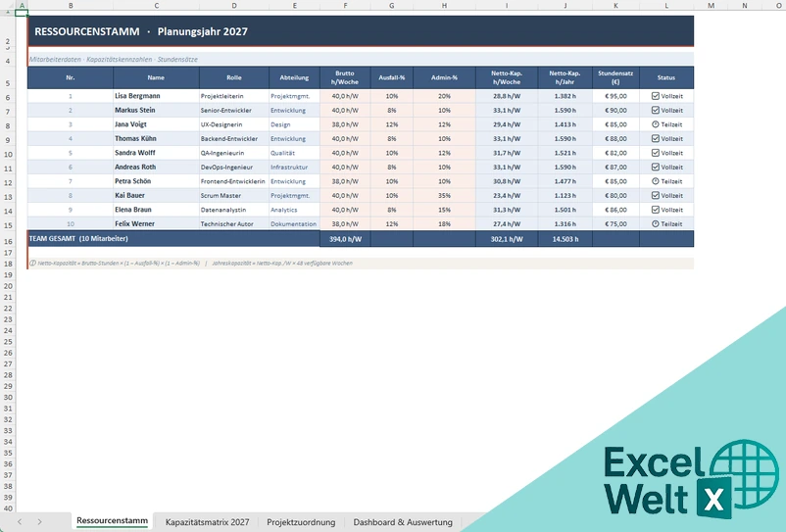Viewport: 786px width, 532px height.
Task: Select row 20 via its row header
Action: click(8, 286)
